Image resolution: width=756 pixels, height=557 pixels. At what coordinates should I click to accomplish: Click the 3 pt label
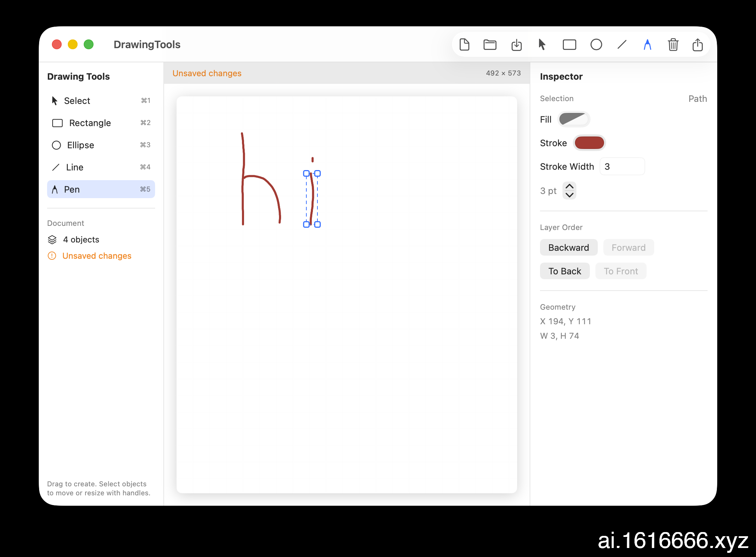pos(548,191)
